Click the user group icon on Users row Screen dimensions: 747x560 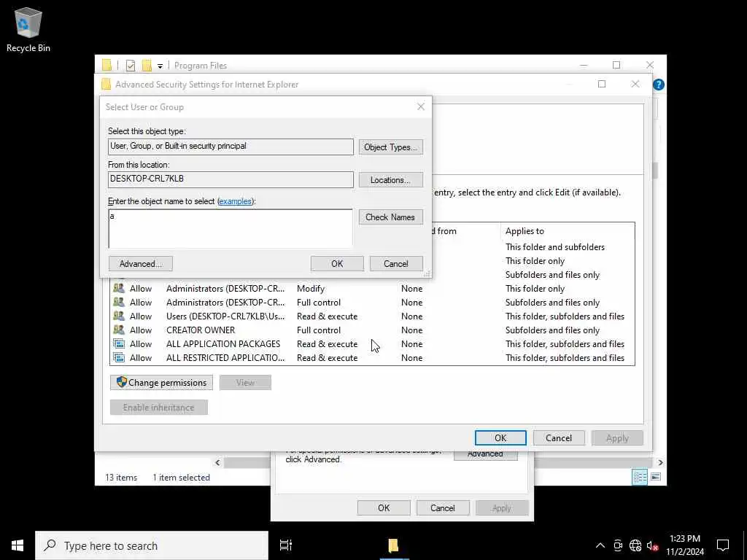119,316
